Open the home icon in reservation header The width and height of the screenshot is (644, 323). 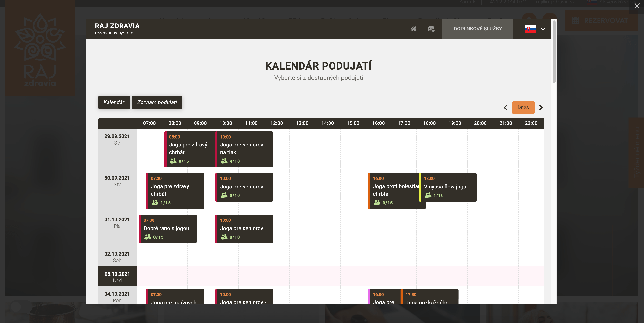pyautogui.click(x=414, y=29)
